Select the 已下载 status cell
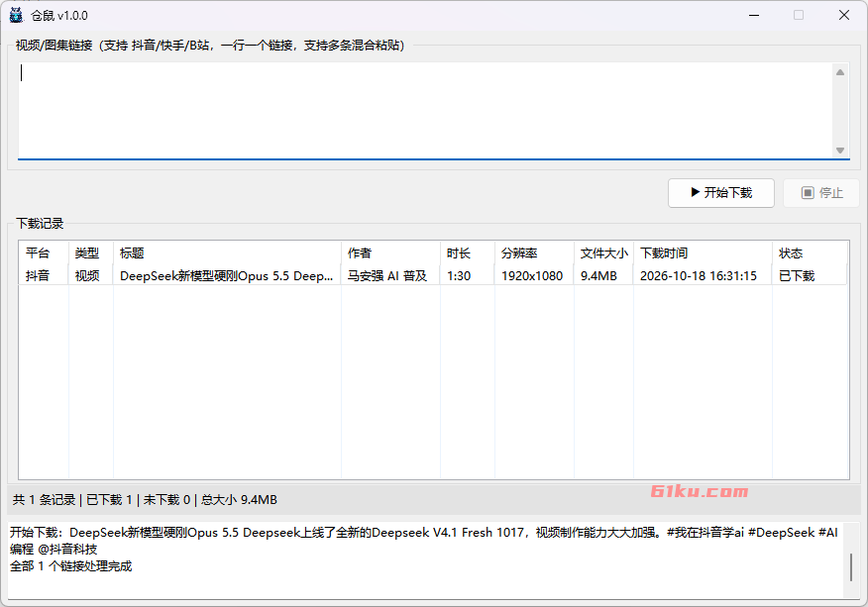Screen dimensions: 868x607 810,275
